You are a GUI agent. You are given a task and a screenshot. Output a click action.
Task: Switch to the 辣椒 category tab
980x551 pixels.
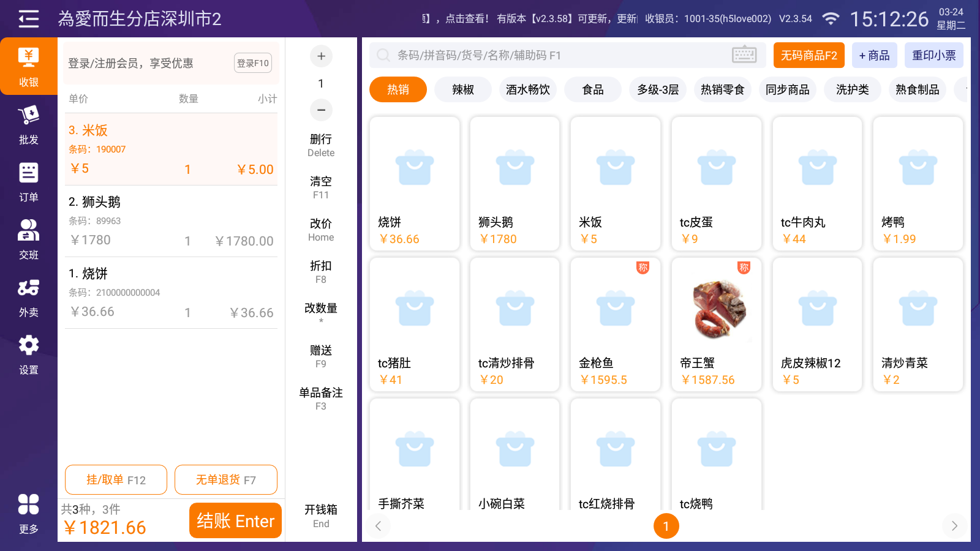point(463,90)
